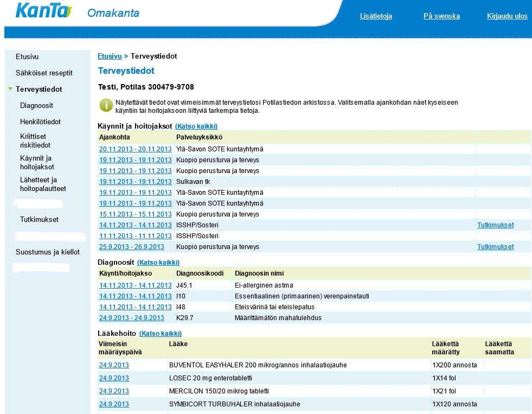This screenshot has width=532, height=414.
Task: Click the 1X200 annosta quantity cell
Action: 454,365
